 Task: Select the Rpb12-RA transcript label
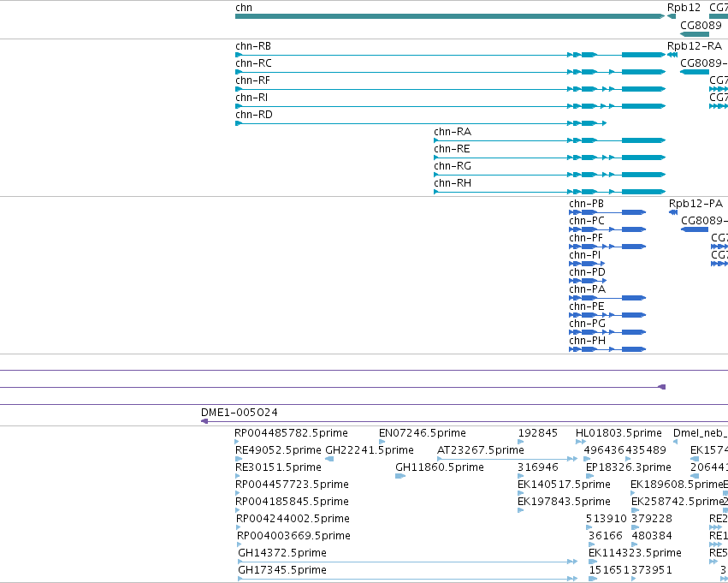(x=694, y=46)
